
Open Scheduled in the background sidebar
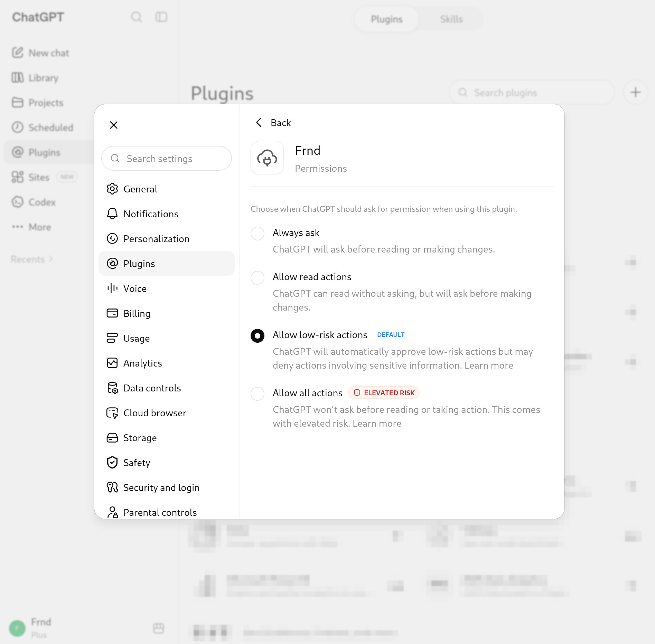click(43, 127)
